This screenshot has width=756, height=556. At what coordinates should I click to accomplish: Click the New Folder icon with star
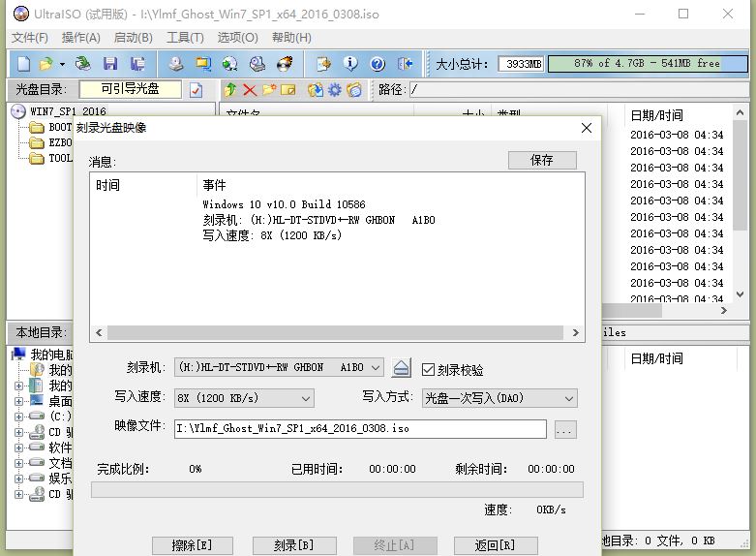point(268,90)
